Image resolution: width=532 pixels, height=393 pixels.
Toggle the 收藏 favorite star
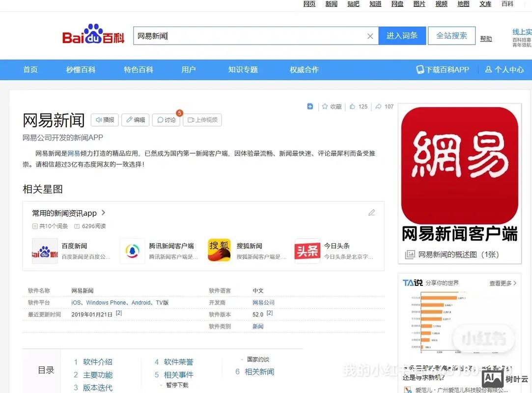(x=326, y=106)
